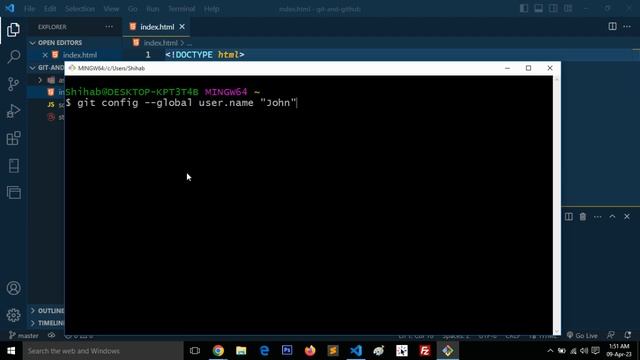The height and width of the screenshot is (360, 640).
Task: Click the master branch in status bar
Action: (x=24, y=336)
